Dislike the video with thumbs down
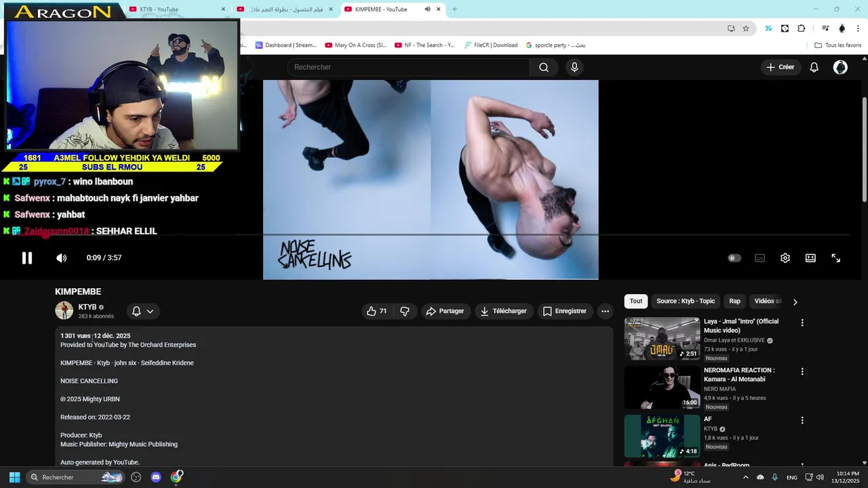 (x=405, y=311)
